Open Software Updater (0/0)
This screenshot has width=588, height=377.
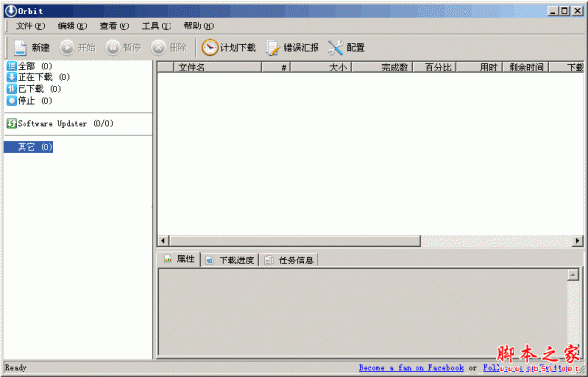tap(60, 123)
